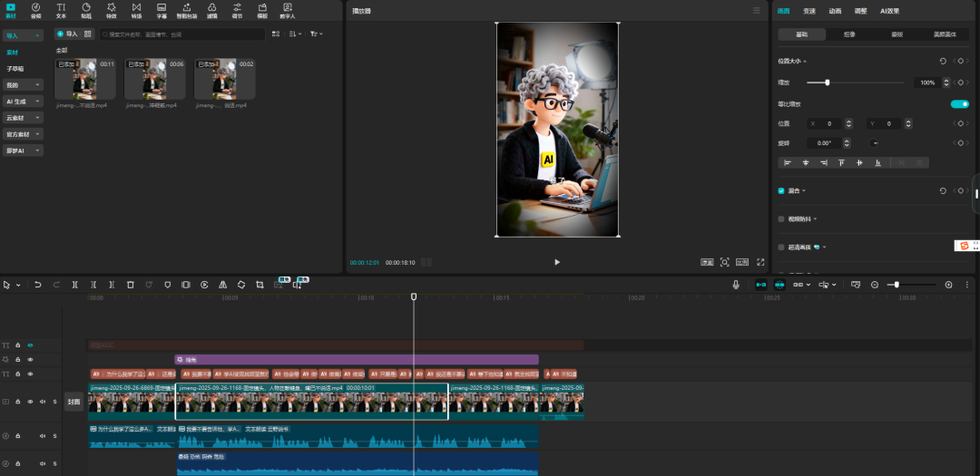Click the 导入 import button above media
This screenshot has width=980, height=476.
coord(68,34)
